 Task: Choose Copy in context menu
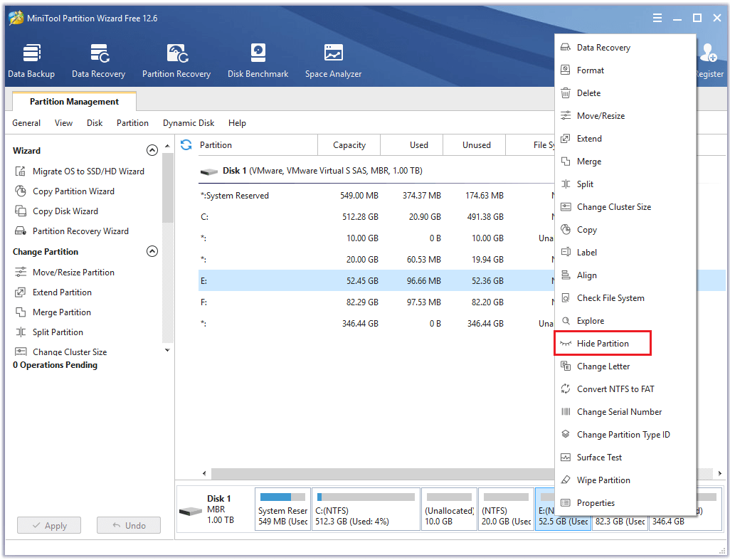(625, 230)
